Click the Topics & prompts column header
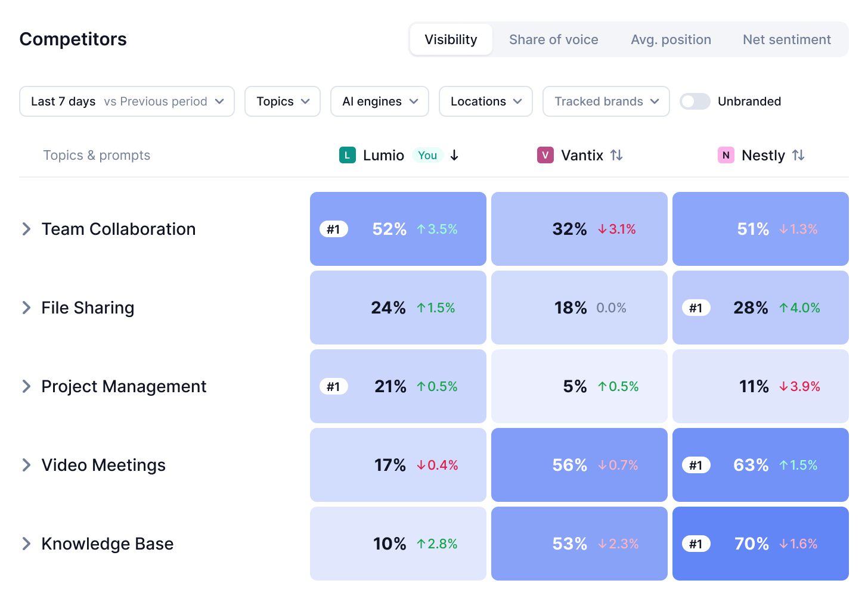This screenshot has height=602, width=868. tap(97, 155)
